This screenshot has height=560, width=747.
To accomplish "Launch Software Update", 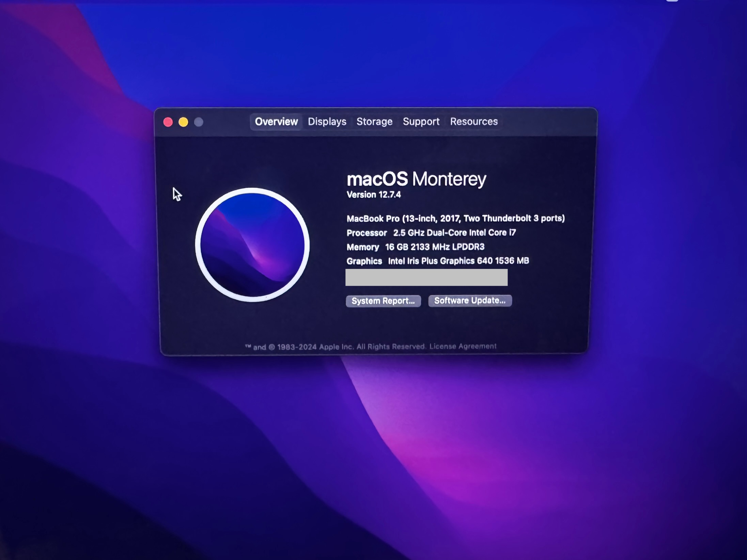I will coord(470,301).
